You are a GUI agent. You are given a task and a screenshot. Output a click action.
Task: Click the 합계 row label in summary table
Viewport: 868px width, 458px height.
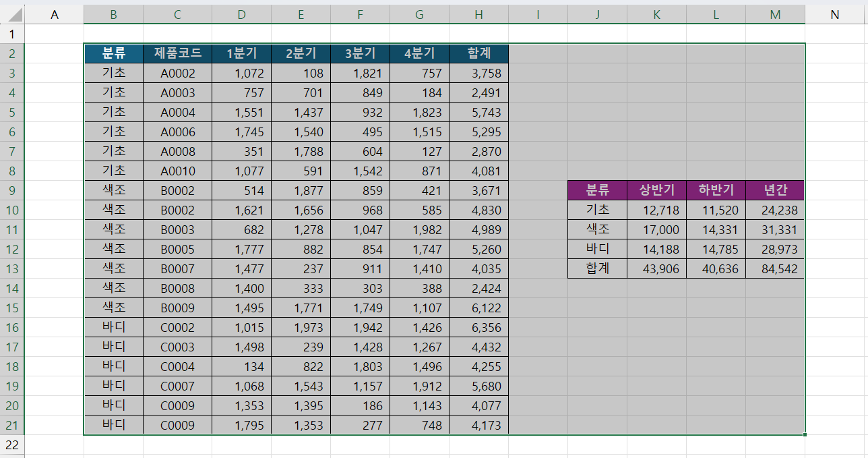[x=597, y=268]
